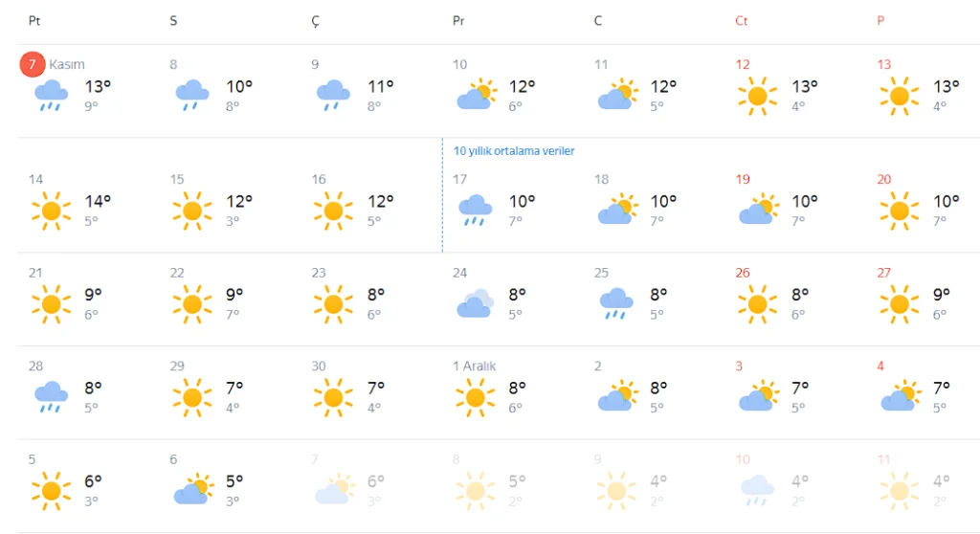The image size is (980, 534).
Task: Select the sun icon for 1 Aralık
Action: click(x=475, y=397)
